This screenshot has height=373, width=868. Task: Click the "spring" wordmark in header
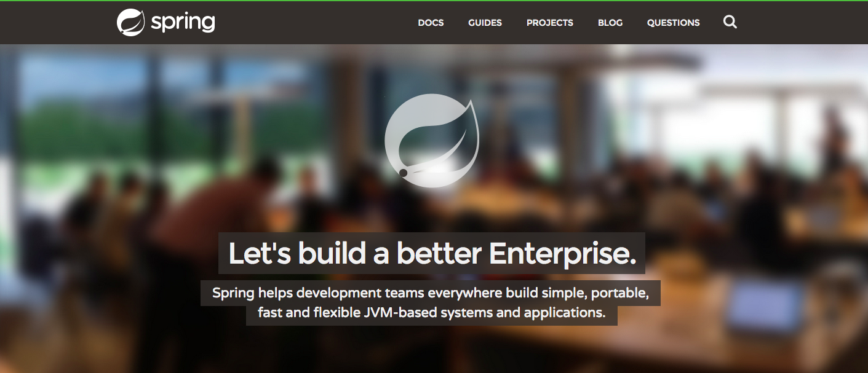tap(183, 23)
